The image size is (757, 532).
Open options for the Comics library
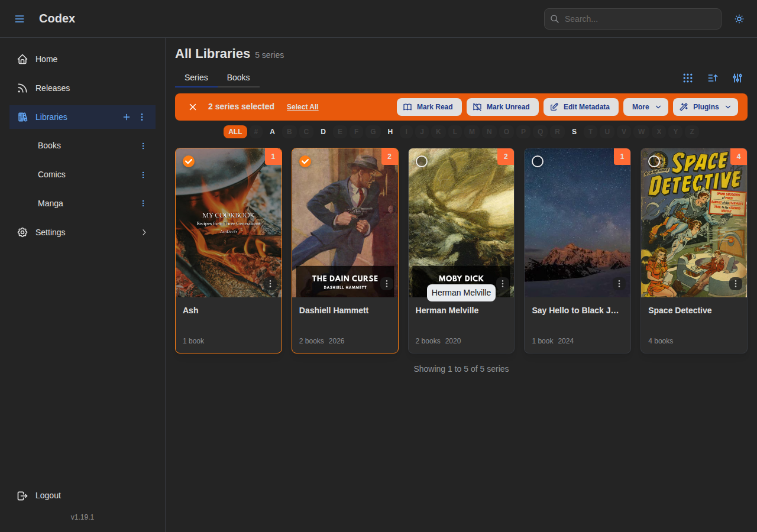click(x=143, y=174)
